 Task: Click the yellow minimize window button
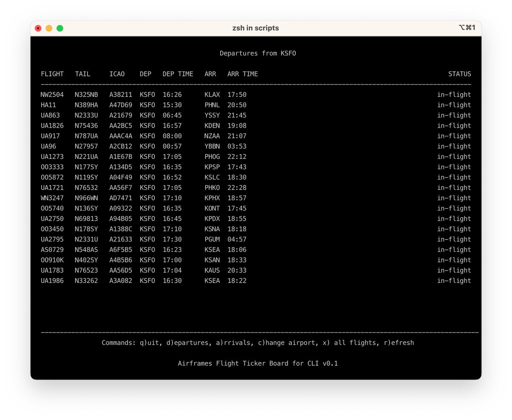(49, 28)
